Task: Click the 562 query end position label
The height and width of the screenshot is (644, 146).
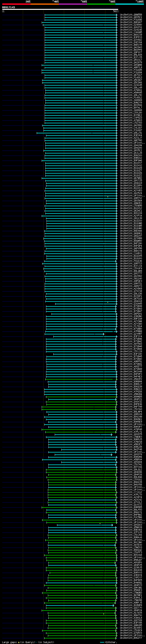Action: tap(115, 11)
